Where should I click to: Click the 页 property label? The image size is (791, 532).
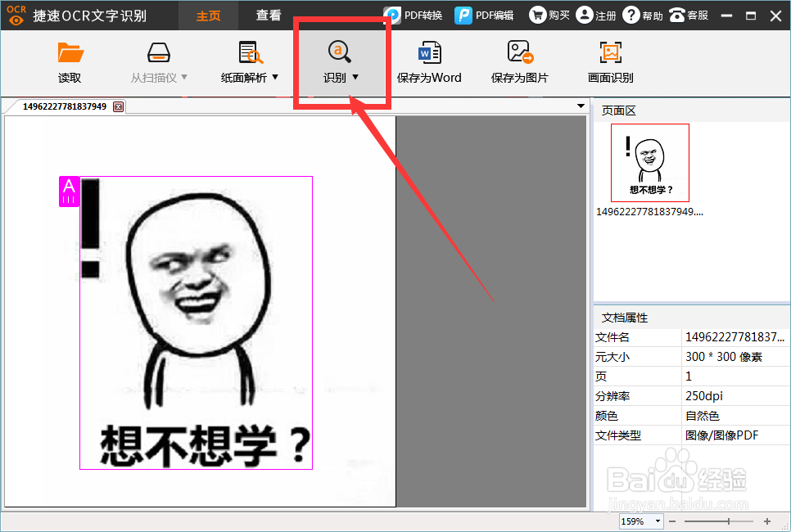coord(601,376)
